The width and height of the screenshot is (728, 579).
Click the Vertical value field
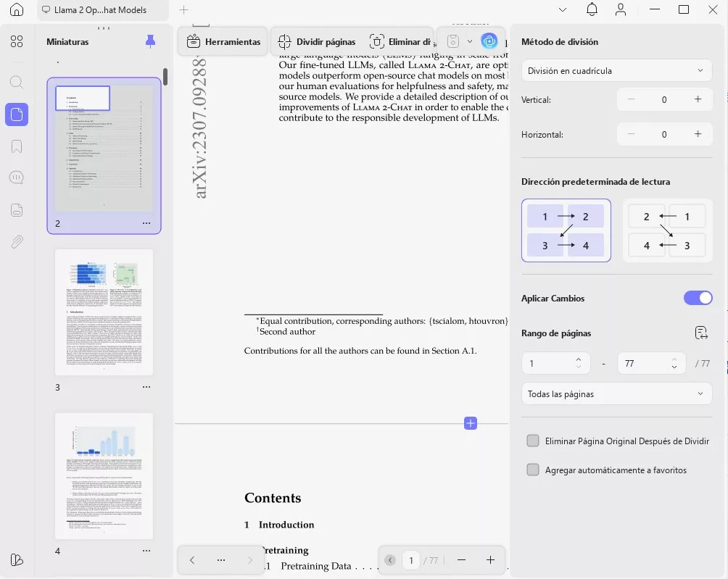664,99
